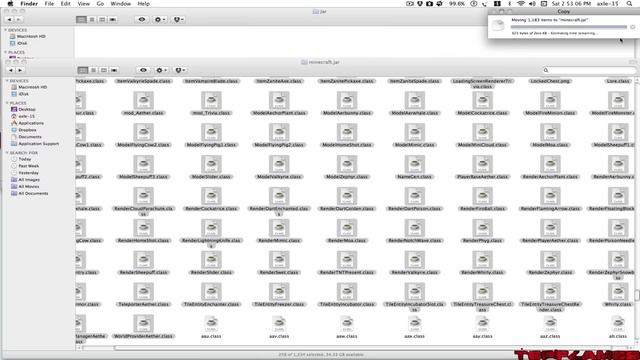Image resolution: width=640 pixels, height=360 pixels.
Task: Open Action gear menu in jar window toolbar
Action: 160,19
